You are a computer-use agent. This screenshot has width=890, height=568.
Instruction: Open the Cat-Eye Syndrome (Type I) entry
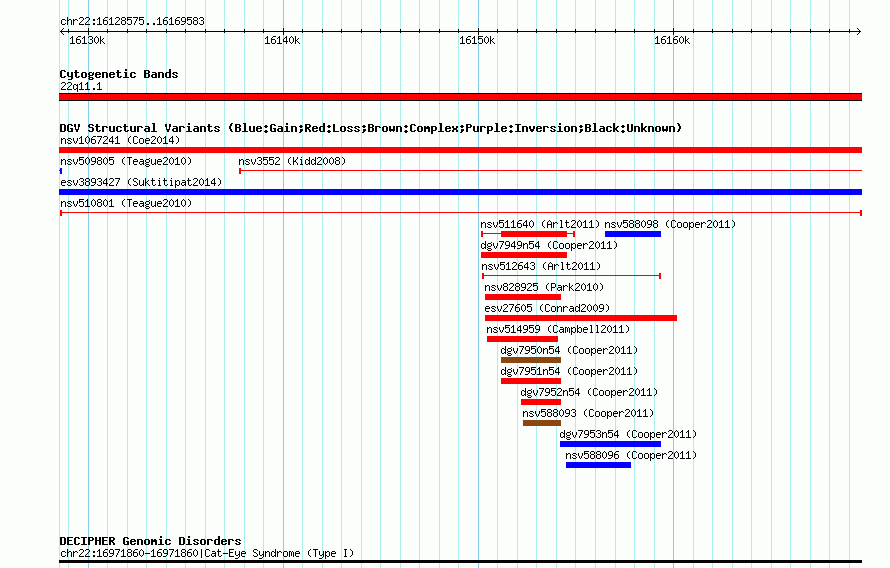coord(207,553)
